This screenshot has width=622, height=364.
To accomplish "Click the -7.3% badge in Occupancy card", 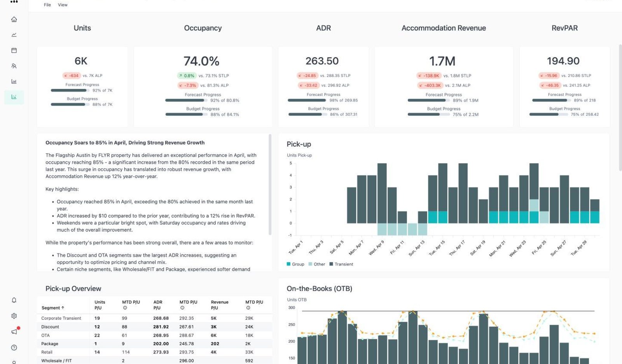I will [x=188, y=85].
